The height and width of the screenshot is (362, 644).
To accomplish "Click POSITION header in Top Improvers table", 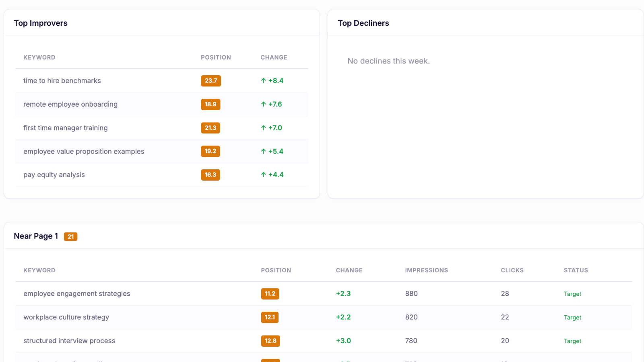I will (x=216, y=58).
